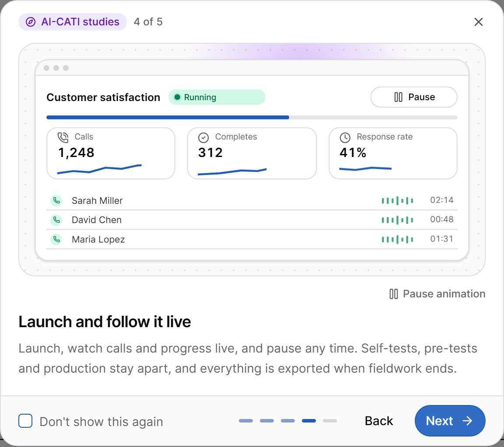Click the Response rate value 41%
This screenshot has height=447, width=504.
(x=353, y=153)
